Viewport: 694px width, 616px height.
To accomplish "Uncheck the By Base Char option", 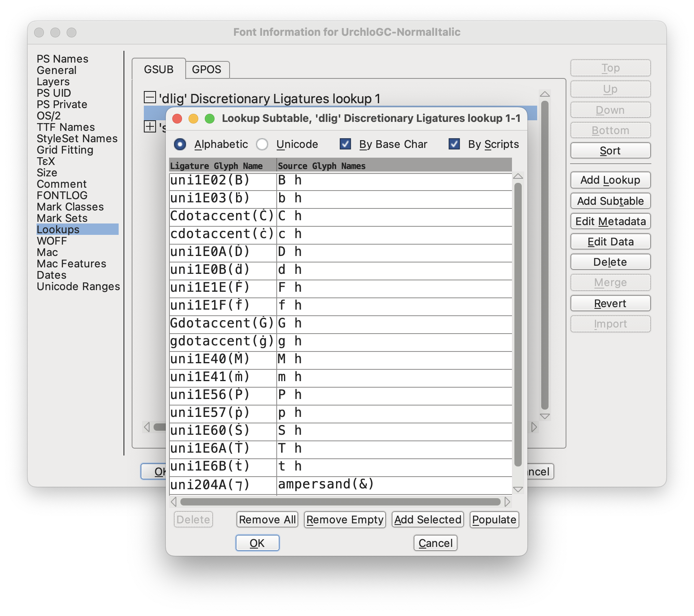I will click(x=346, y=144).
